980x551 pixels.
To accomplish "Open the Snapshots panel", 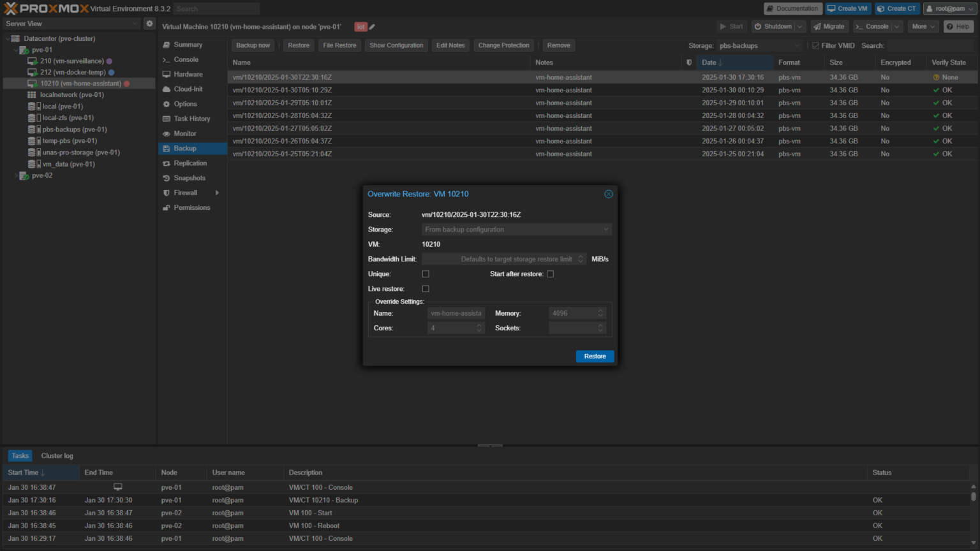I will pos(189,178).
